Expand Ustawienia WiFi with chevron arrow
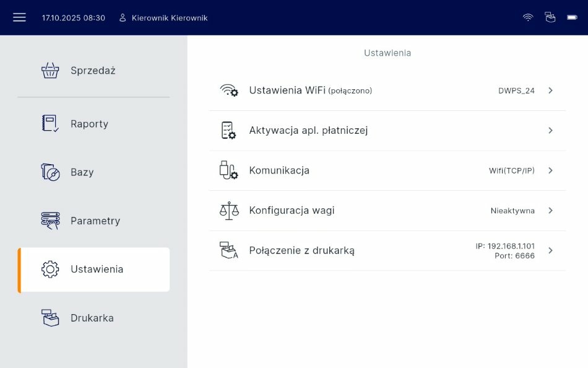The height and width of the screenshot is (368, 588). [x=550, y=90]
